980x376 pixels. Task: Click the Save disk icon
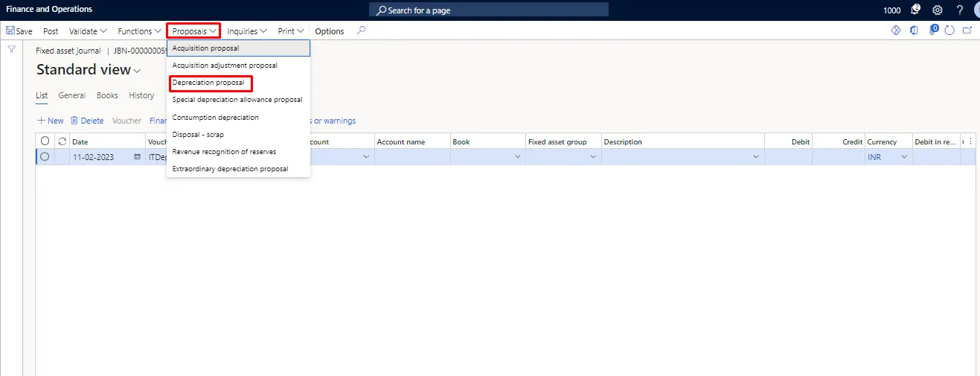pyautogui.click(x=10, y=31)
